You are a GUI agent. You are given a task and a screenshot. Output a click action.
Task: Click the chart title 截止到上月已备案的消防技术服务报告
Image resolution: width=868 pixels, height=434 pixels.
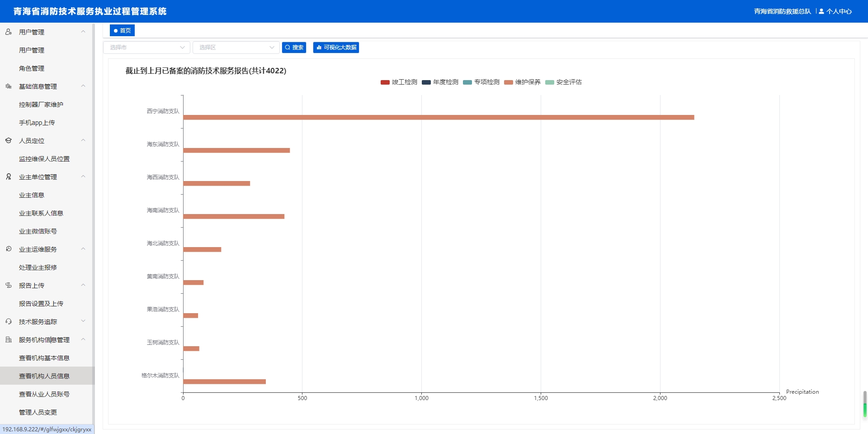pyautogui.click(x=206, y=71)
